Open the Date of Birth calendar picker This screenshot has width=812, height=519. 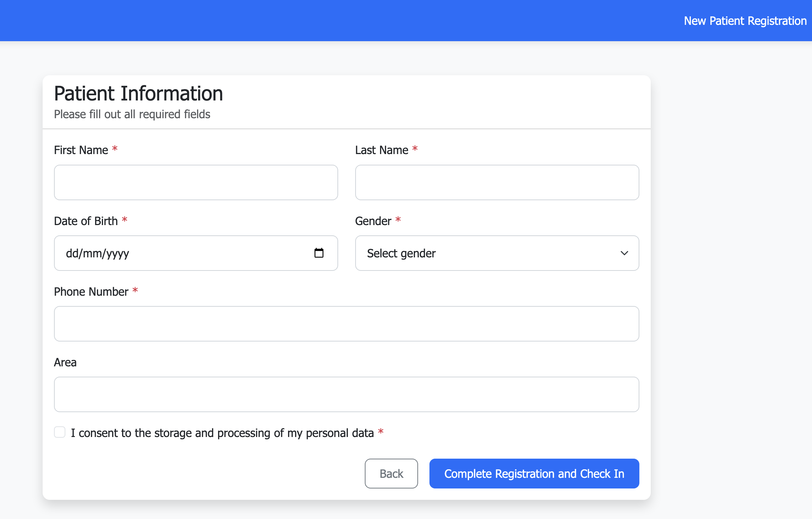(x=319, y=253)
